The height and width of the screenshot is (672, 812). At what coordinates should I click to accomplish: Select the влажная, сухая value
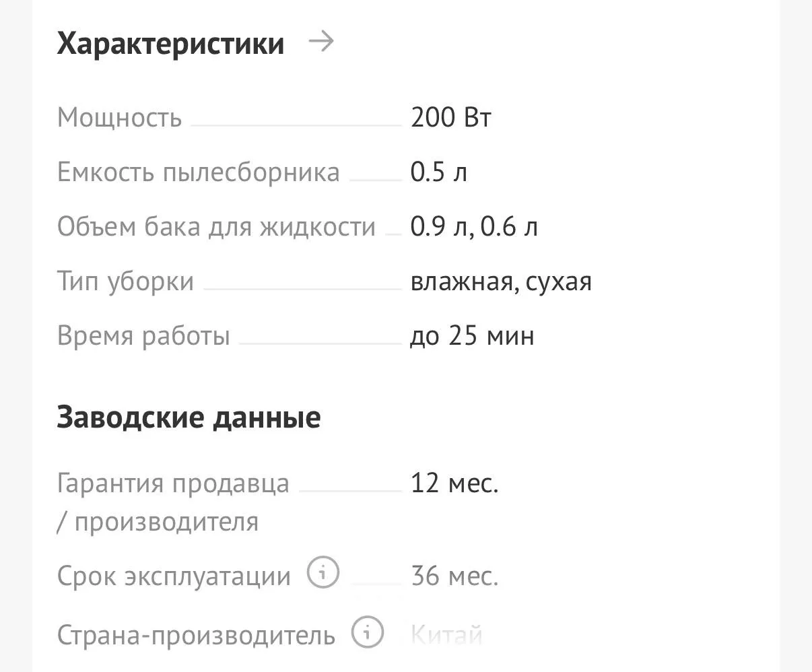pyautogui.click(x=501, y=281)
